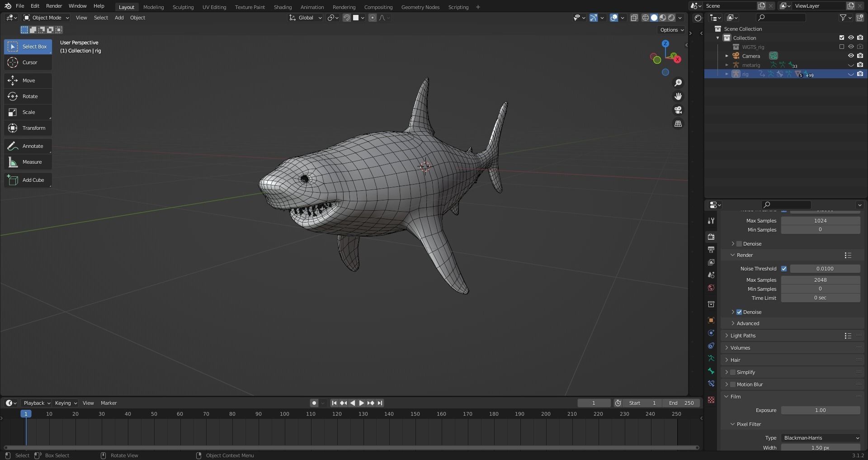Open Global transform orientation dropdown

(x=306, y=18)
